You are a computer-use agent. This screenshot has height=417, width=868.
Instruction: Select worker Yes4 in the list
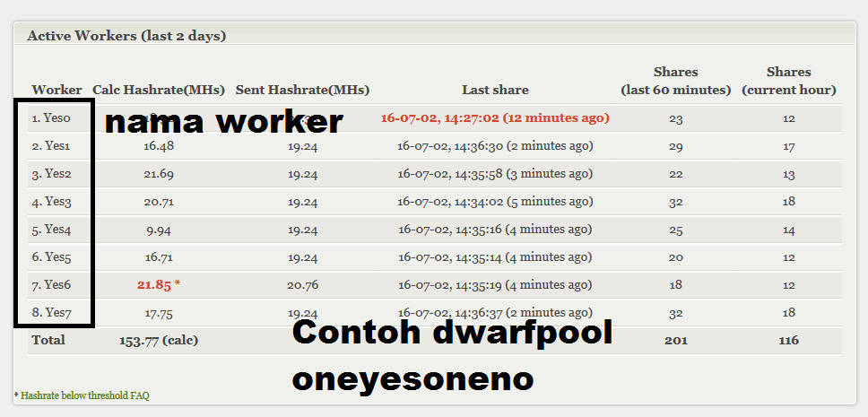tap(51, 229)
